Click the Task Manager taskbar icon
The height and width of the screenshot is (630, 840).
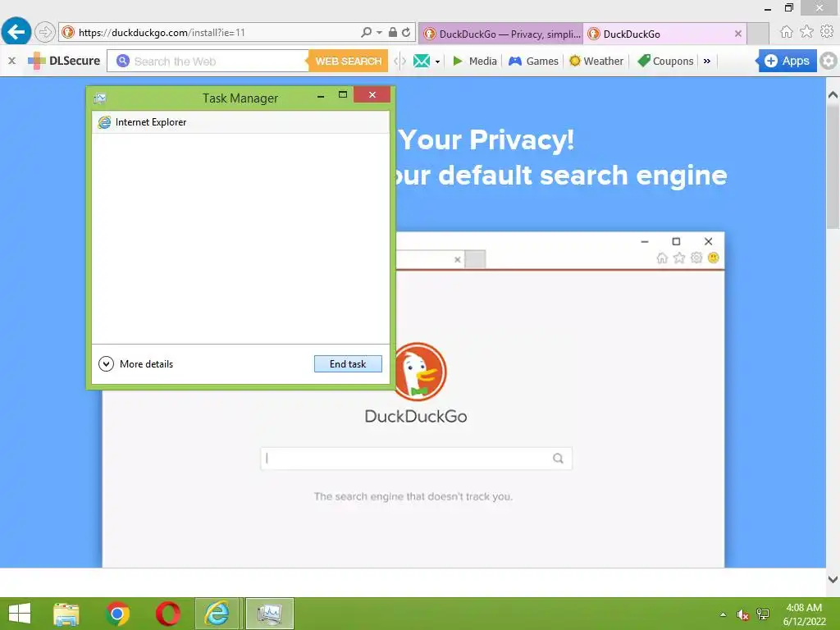point(269,614)
